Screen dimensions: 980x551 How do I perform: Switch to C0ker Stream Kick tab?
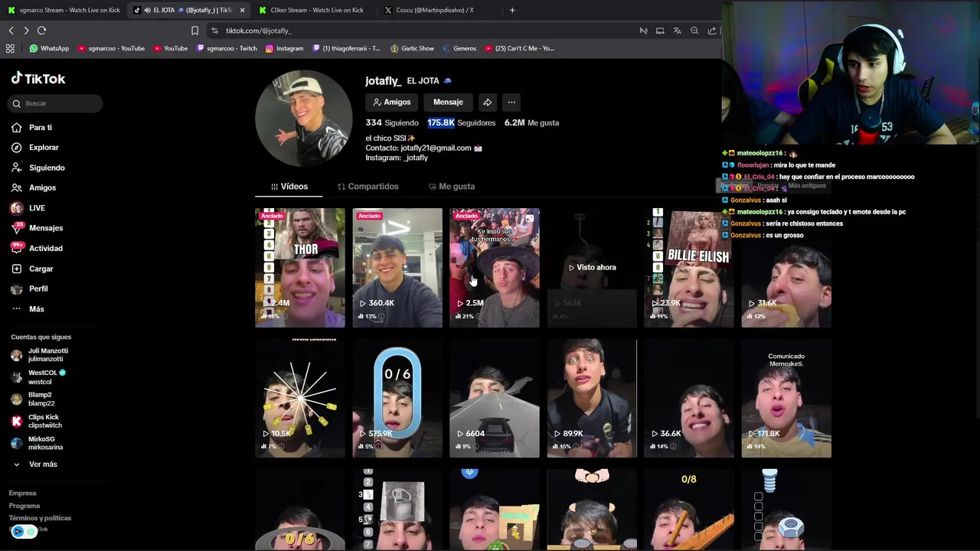pos(312,10)
